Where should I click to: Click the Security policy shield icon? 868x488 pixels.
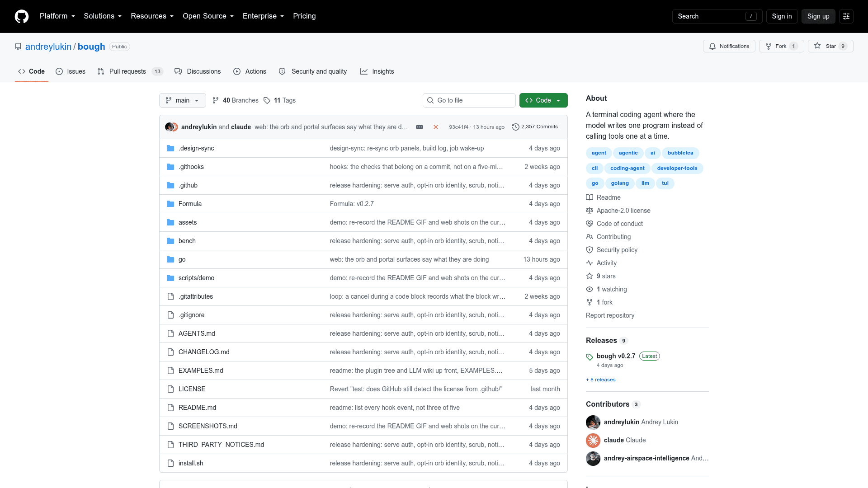590,250
